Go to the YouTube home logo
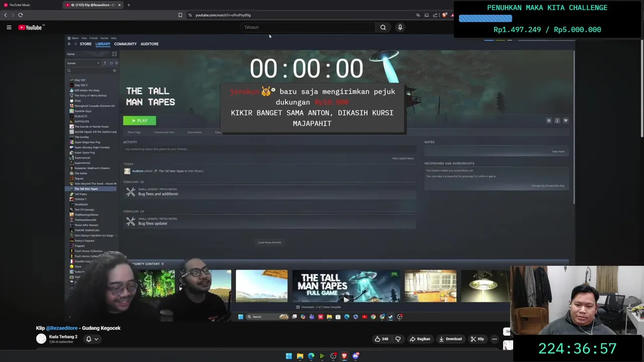This screenshot has width=644, height=362. coord(31,28)
